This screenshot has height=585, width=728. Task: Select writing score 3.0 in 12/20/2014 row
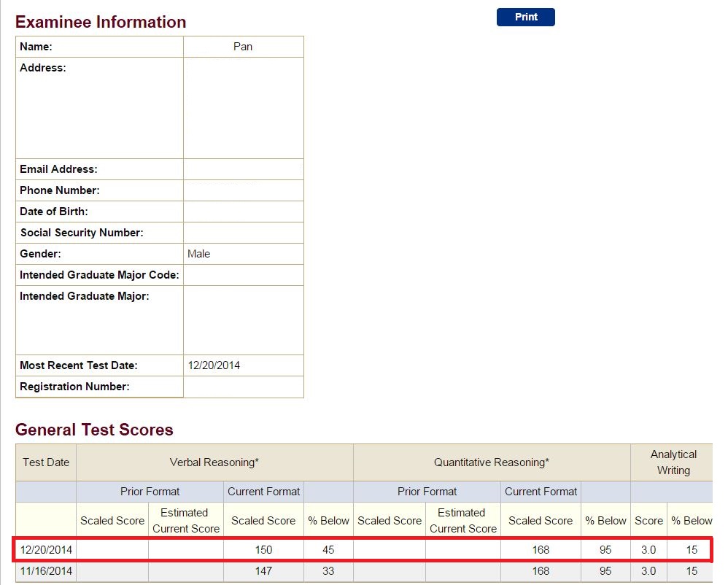pos(648,550)
